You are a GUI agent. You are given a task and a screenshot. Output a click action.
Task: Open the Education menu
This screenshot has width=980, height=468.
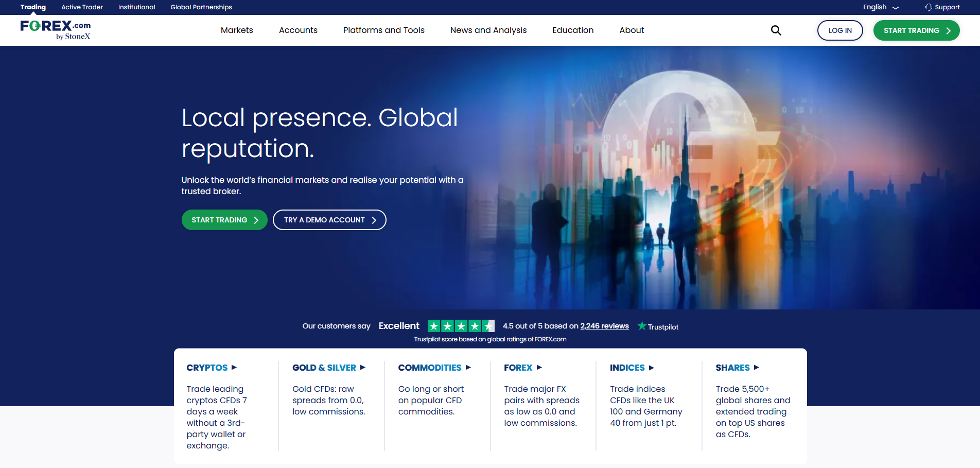tap(573, 30)
